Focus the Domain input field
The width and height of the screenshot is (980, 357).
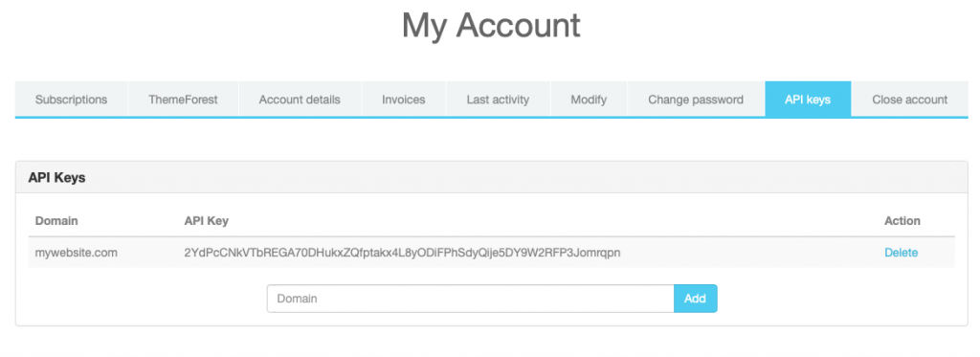pos(471,299)
